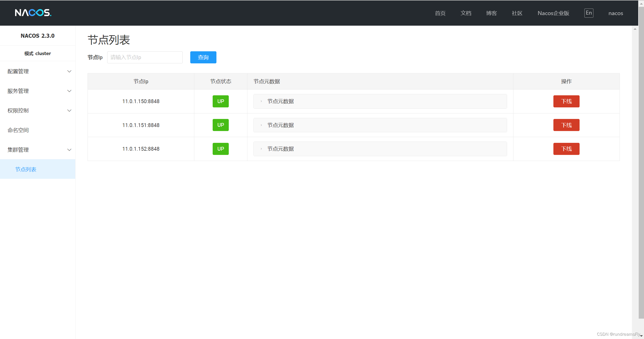Expand the 配置管理 sidebar menu
The width and height of the screenshot is (644, 339).
[x=38, y=71]
